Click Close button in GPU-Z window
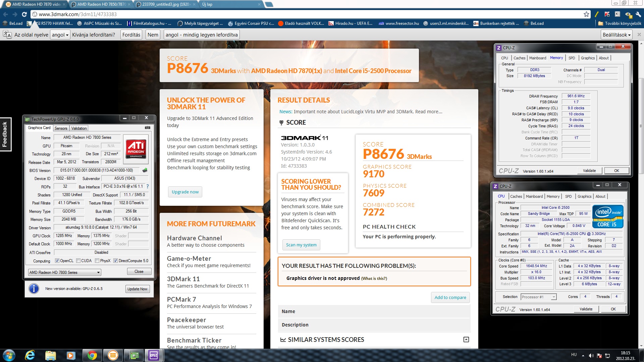This screenshot has width=644, height=362. click(139, 271)
